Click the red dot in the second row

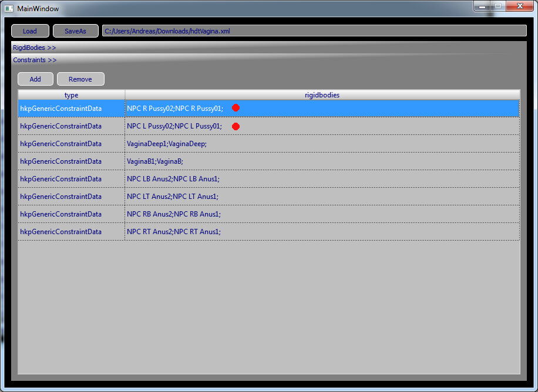(x=236, y=126)
